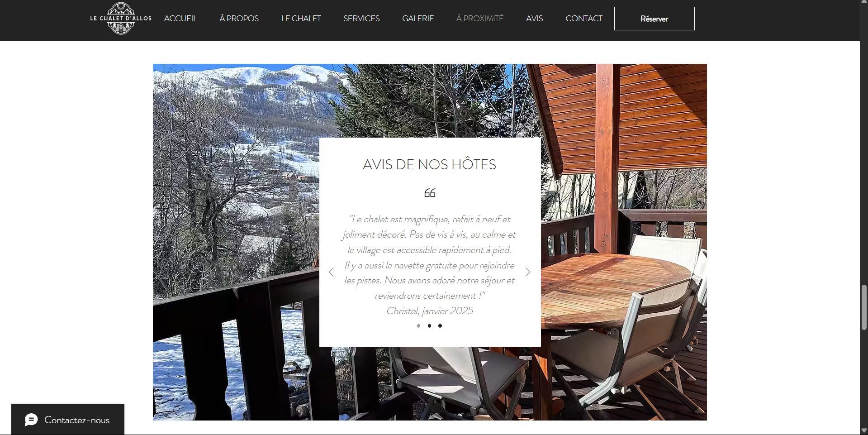Navigate to SERVICES section
The height and width of the screenshot is (435, 868).
[x=361, y=19]
